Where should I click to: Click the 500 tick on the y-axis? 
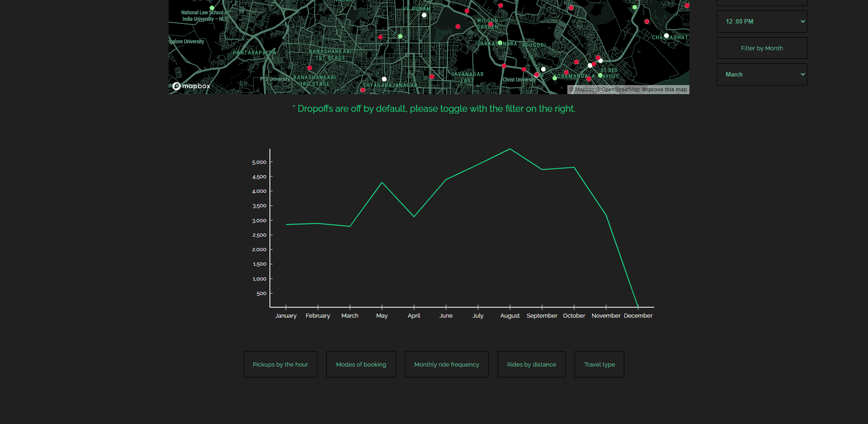(261, 294)
